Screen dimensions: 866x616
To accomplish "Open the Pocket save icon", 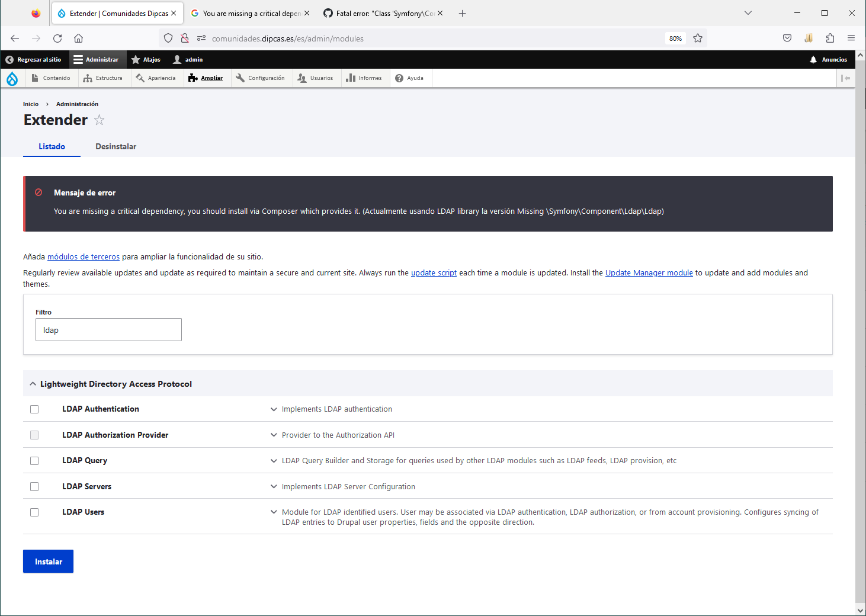I will (787, 38).
